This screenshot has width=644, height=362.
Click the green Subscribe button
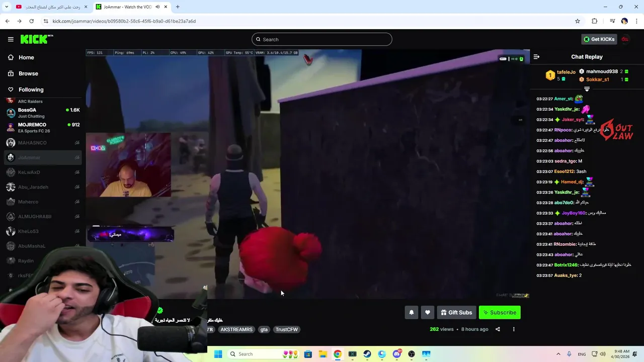click(500, 312)
